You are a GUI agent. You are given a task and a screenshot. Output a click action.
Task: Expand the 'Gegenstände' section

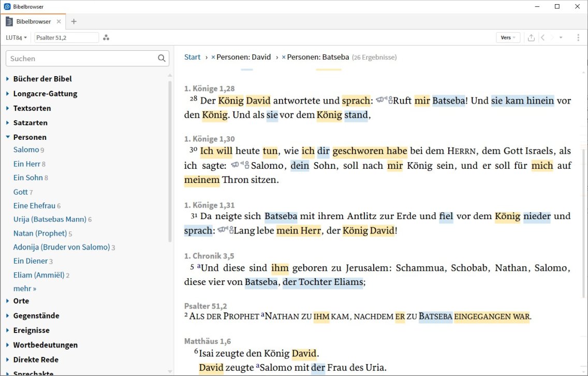click(x=7, y=315)
